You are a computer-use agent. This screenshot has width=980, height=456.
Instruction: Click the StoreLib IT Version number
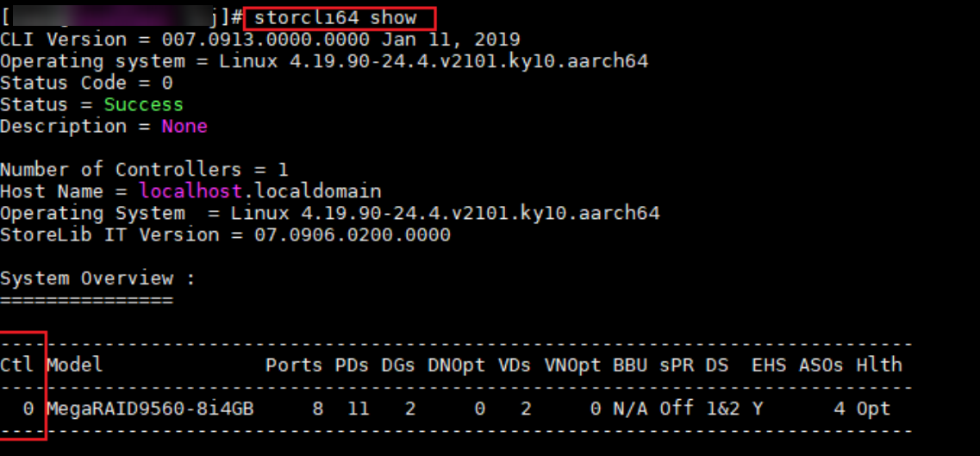point(352,234)
